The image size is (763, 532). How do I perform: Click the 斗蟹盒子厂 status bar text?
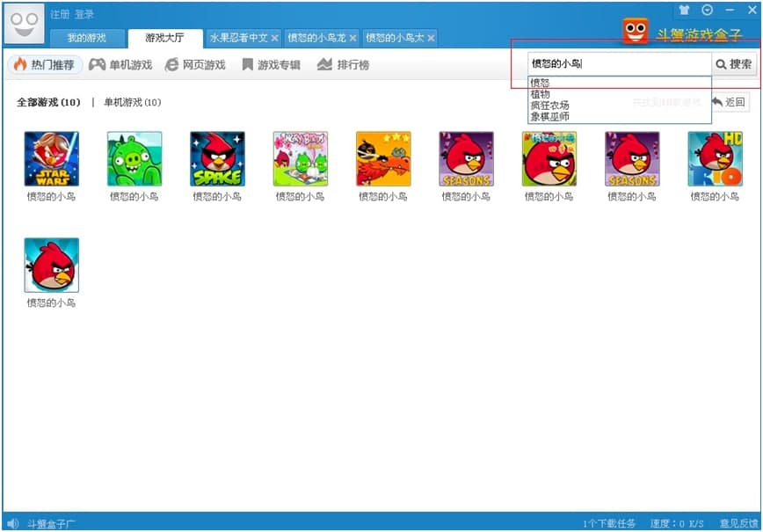coord(51,524)
